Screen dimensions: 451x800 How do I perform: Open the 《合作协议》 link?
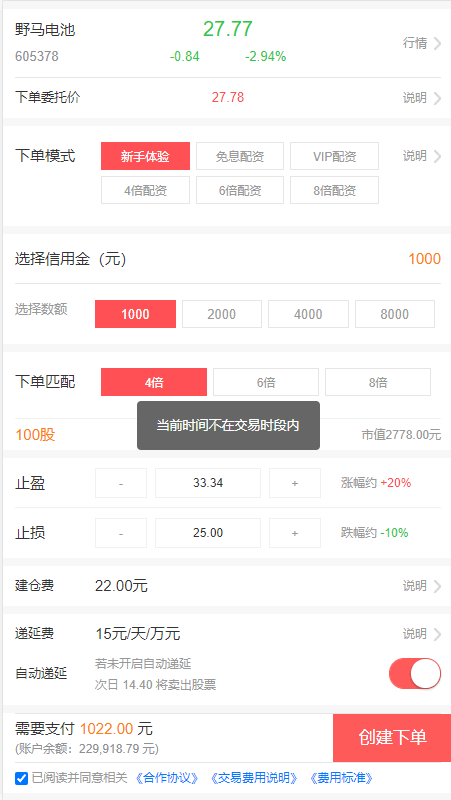167,778
